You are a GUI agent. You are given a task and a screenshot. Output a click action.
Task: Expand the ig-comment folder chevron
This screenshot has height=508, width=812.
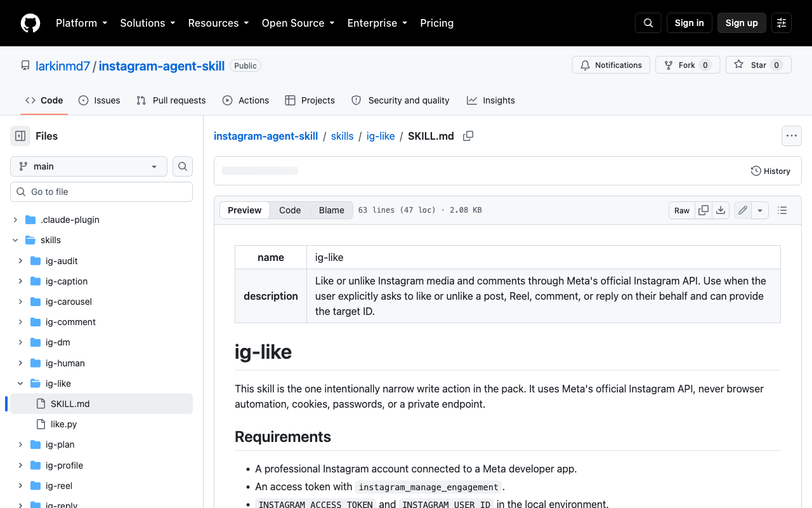point(20,322)
